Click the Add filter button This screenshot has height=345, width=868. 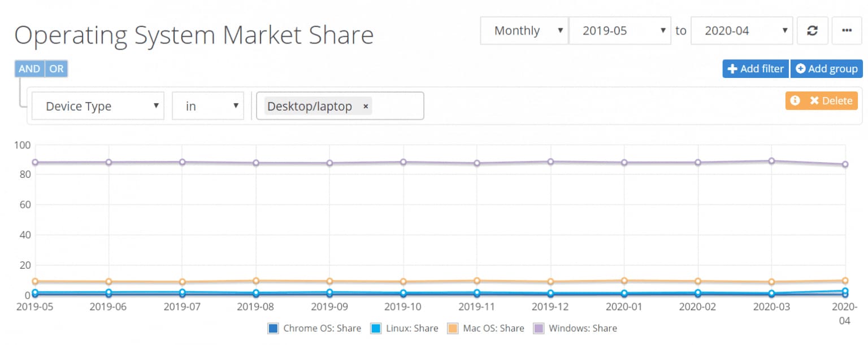(756, 69)
